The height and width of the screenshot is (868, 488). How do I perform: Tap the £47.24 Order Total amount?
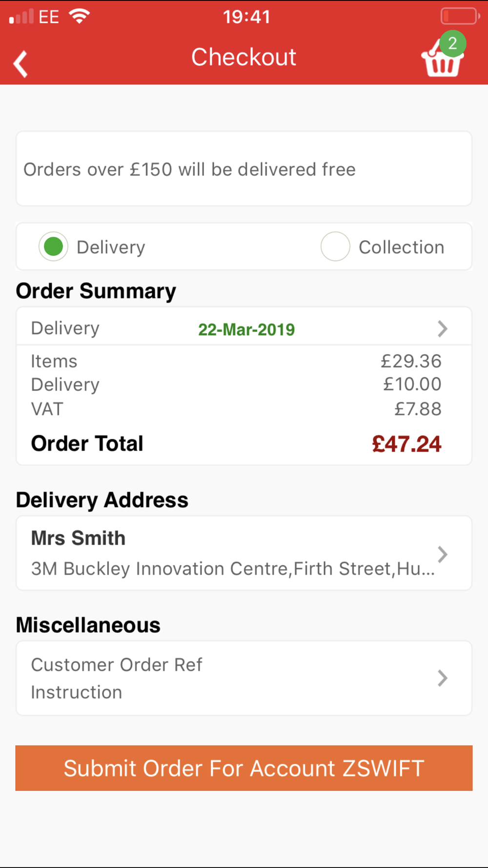click(x=407, y=444)
